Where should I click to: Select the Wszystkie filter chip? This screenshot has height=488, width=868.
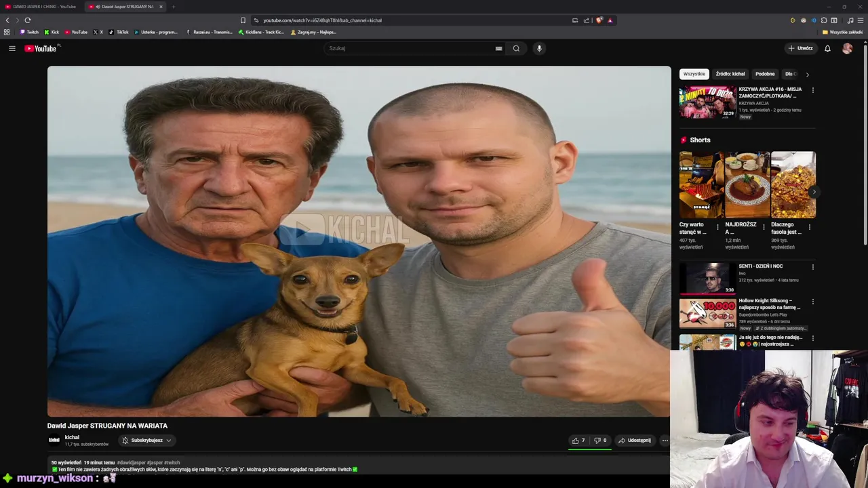(x=694, y=74)
